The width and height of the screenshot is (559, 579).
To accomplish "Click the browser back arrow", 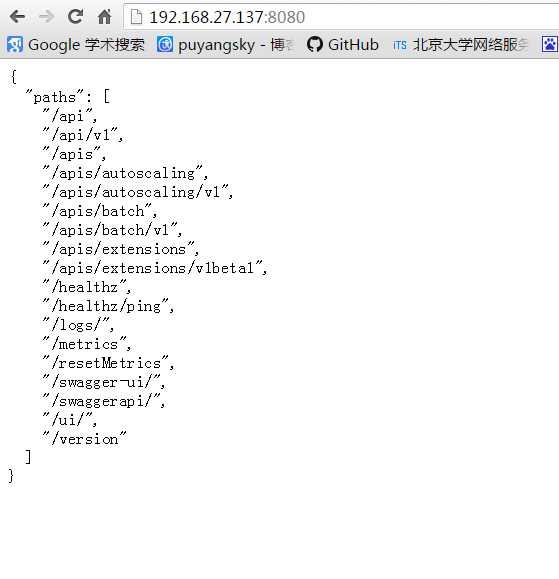I will (x=17, y=17).
